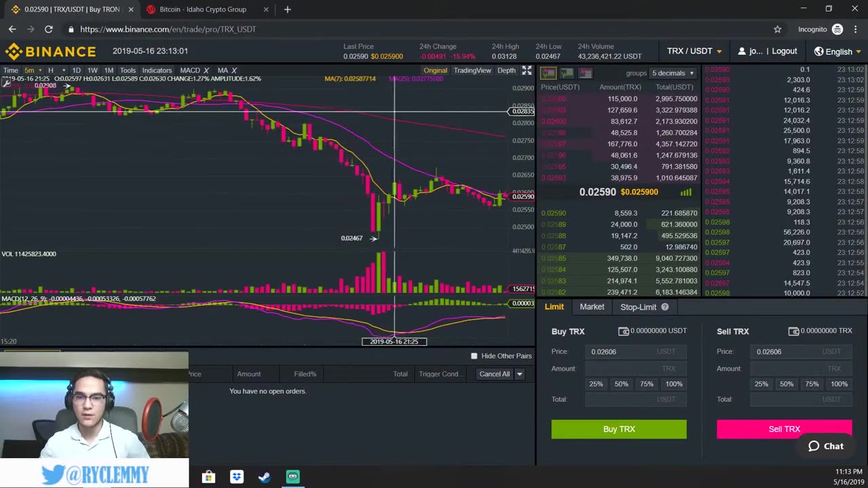Set sell amount to 75%
The image size is (868, 488).
[812, 384]
